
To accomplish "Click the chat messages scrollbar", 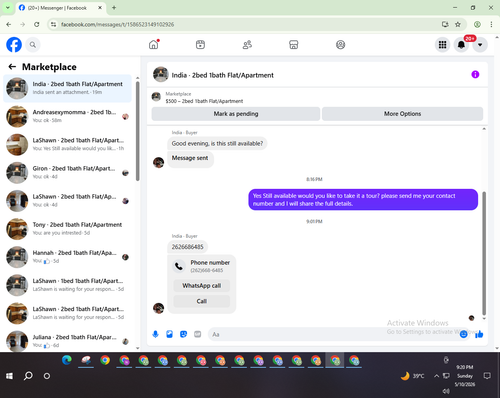I will click(x=484, y=253).
